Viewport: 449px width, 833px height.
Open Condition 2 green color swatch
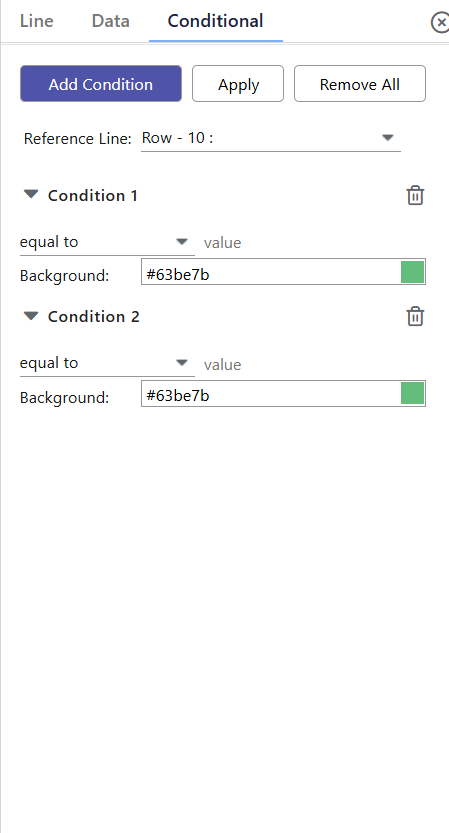pyautogui.click(x=412, y=393)
